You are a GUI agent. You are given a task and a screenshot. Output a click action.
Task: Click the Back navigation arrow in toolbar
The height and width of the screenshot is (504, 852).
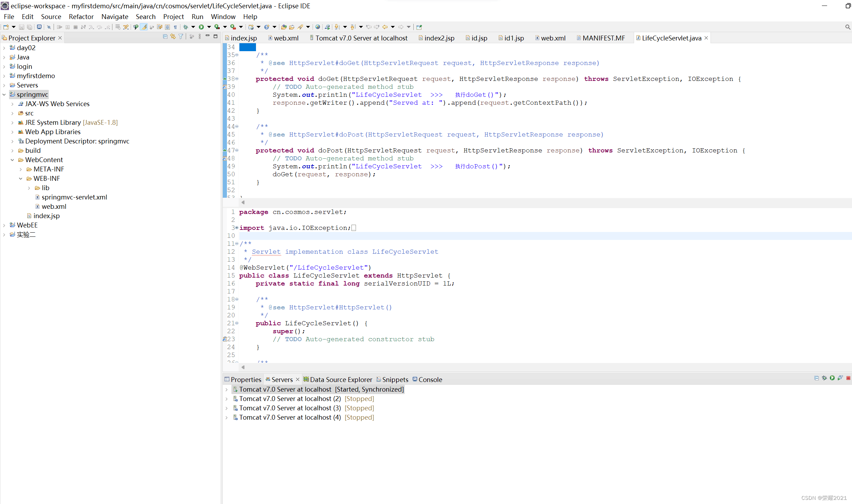click(x=385, y=27)
